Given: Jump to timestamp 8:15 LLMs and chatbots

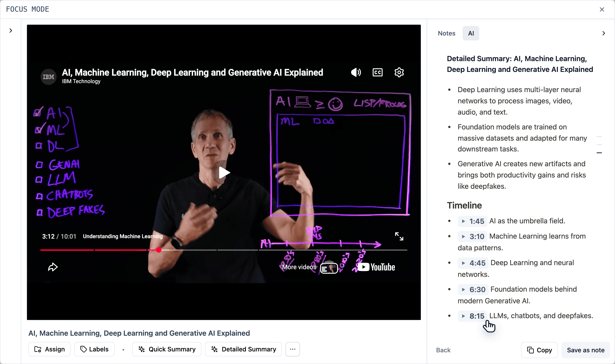Looking at the screenshot, I should (472, 316).
